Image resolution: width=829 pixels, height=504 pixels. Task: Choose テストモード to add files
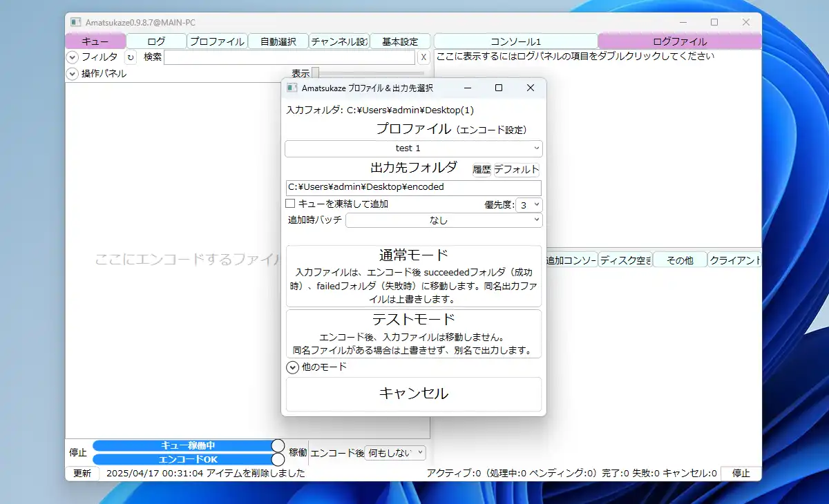[414, 334]
